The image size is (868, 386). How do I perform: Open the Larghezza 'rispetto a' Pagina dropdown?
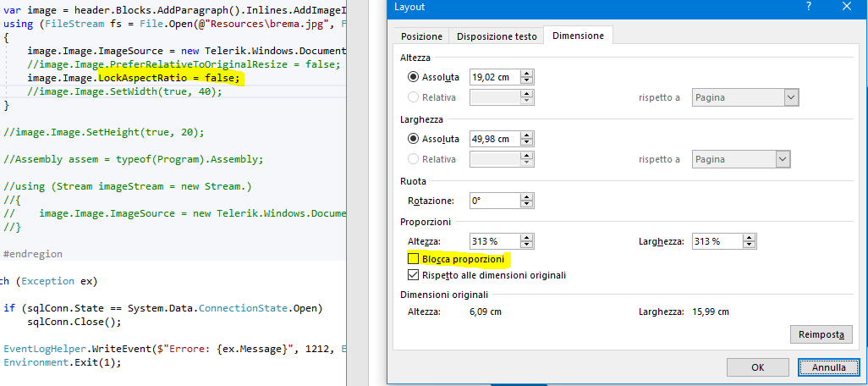[x=783, y=159]
